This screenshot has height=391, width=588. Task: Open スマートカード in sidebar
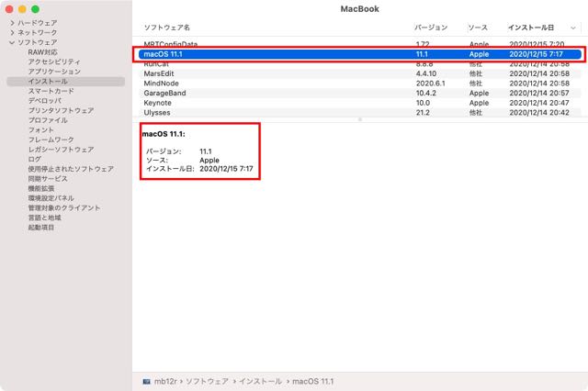coord(51,91)
